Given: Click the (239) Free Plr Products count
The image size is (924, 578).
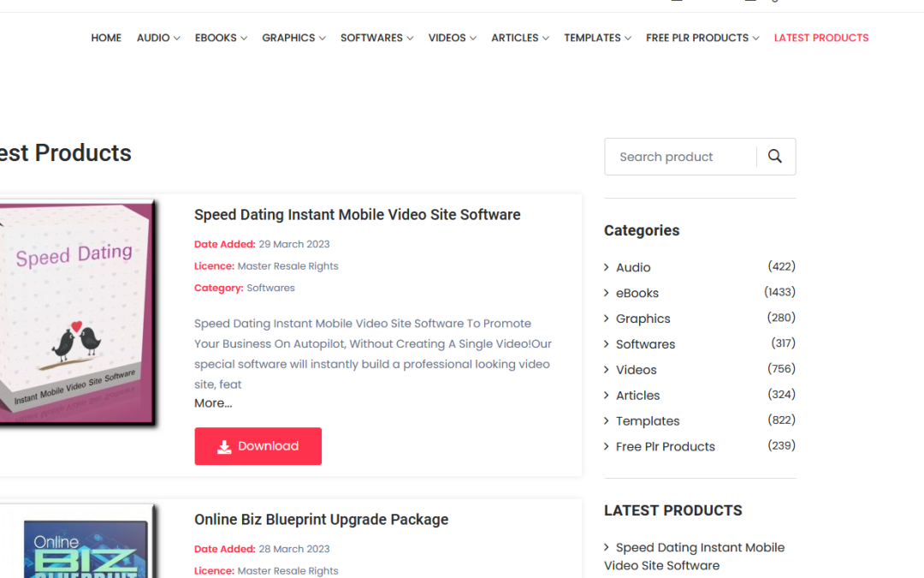Looking at the screenshot, I should pos(781,445).
